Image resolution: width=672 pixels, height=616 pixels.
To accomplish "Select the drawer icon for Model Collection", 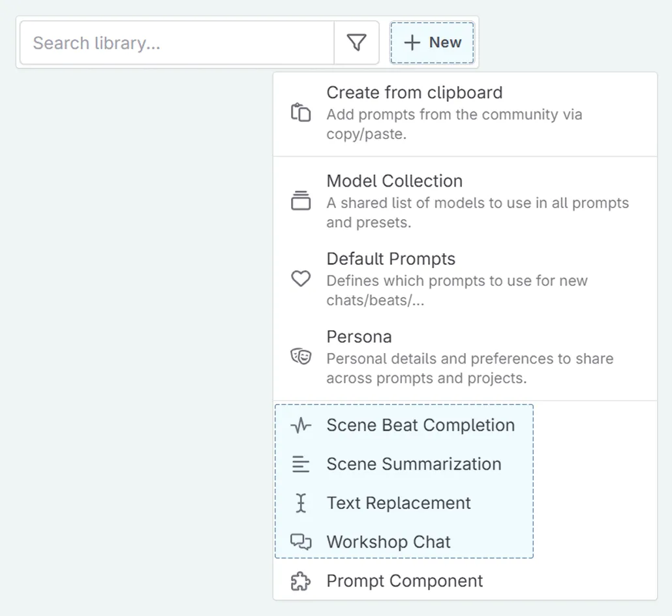I will [301, 200].
